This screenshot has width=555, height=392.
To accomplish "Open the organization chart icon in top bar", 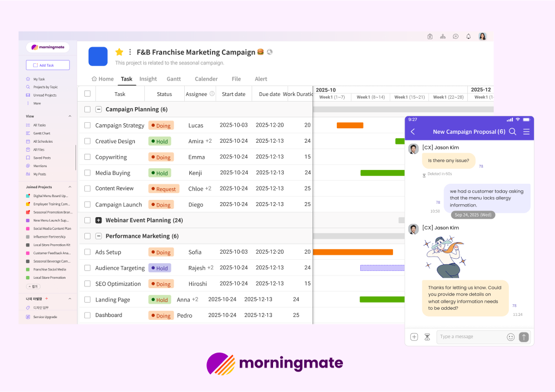I will pos(442,37).
